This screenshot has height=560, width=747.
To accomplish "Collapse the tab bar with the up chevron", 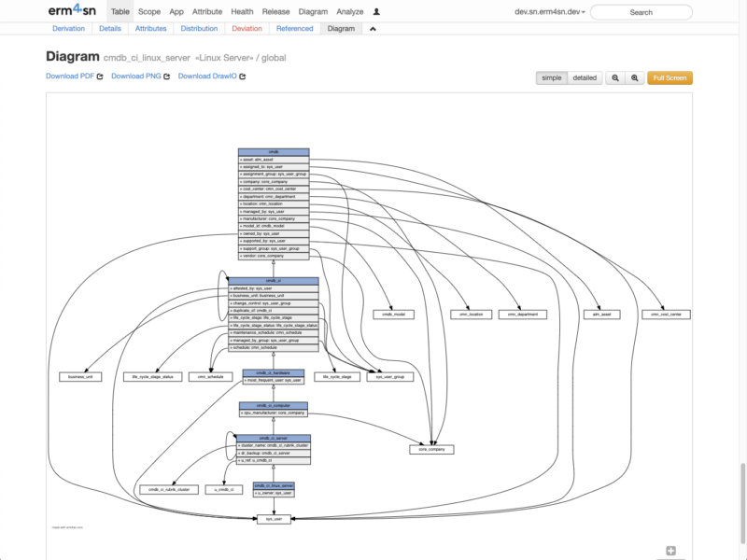I will coord(373,29).
